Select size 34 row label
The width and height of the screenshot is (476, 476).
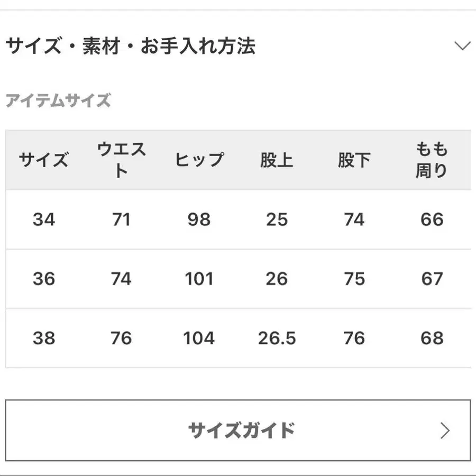[44, 219]
